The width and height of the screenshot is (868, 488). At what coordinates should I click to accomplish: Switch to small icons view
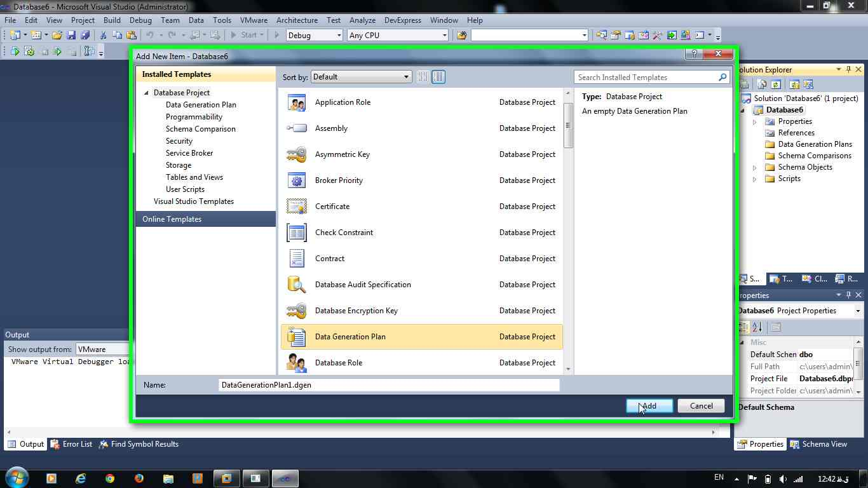click(x=423, y=77)
